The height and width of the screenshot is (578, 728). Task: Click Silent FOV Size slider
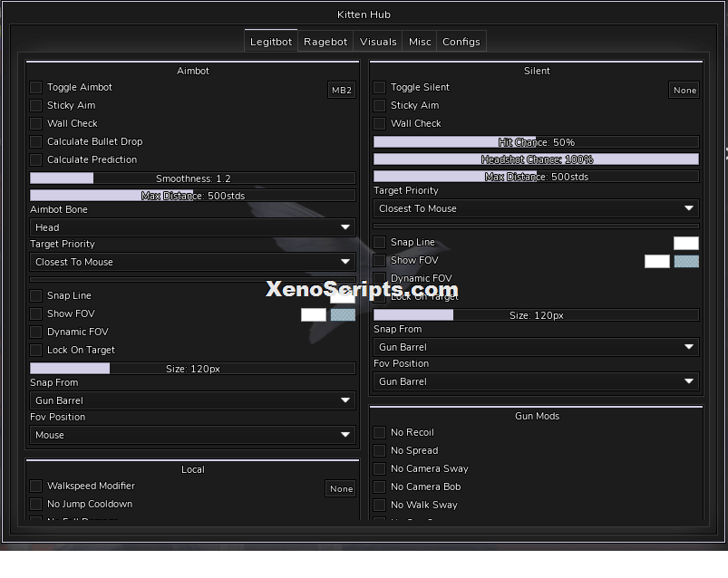pyautogui.click(x=536, y=315)
